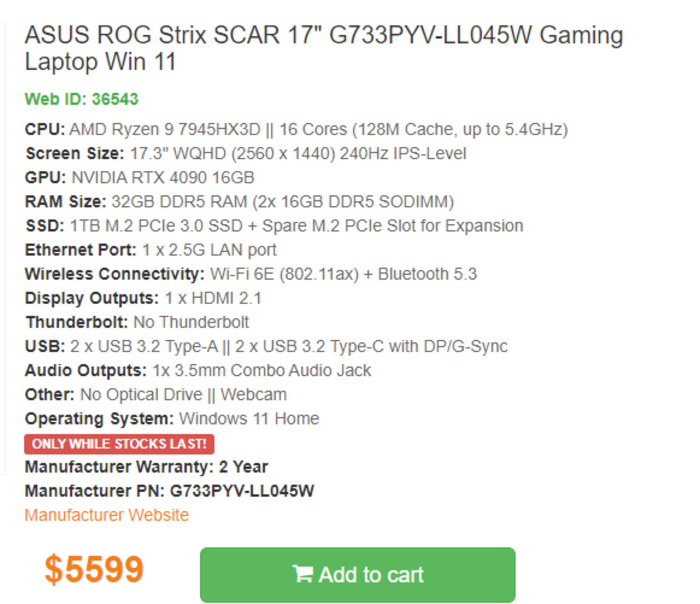
Task: Select the Web ID 36543 text
Action: 81,98
